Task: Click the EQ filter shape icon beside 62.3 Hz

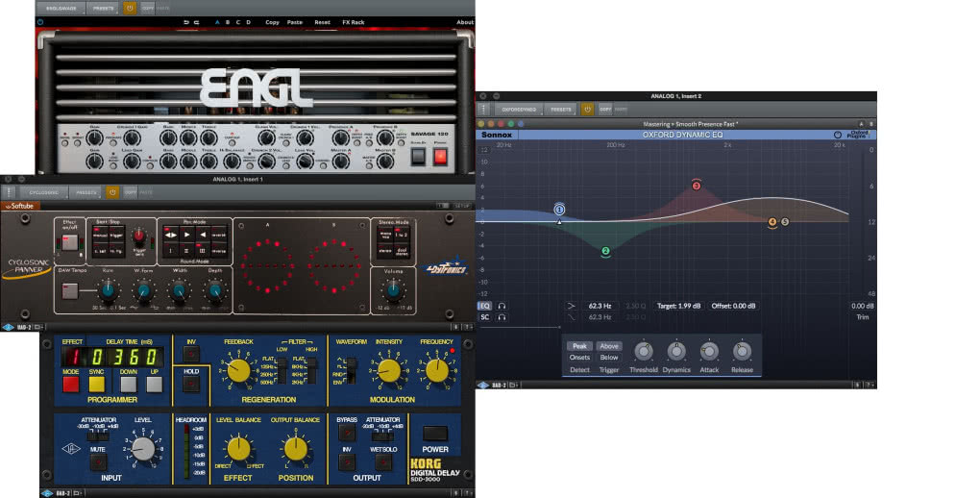Action: click(571, 306)
